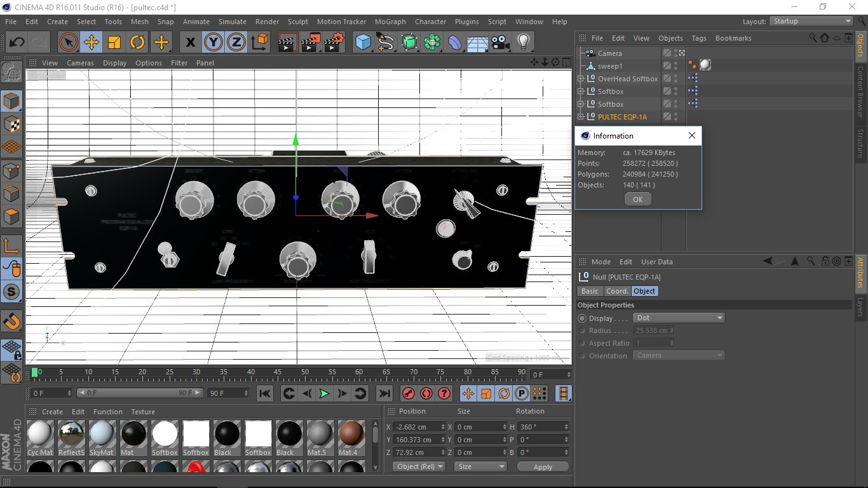Select the Camera object in the list
This screenshot has height=488, width=868.
click(x=609, y=53)
